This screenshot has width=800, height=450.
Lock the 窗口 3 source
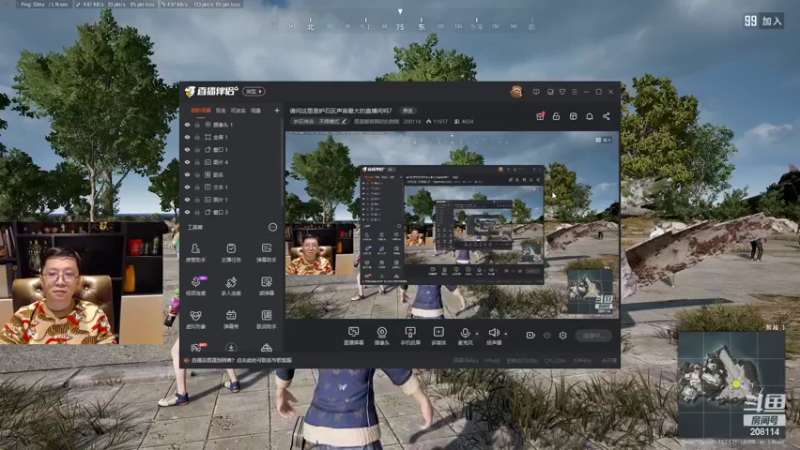click(197, 212)
